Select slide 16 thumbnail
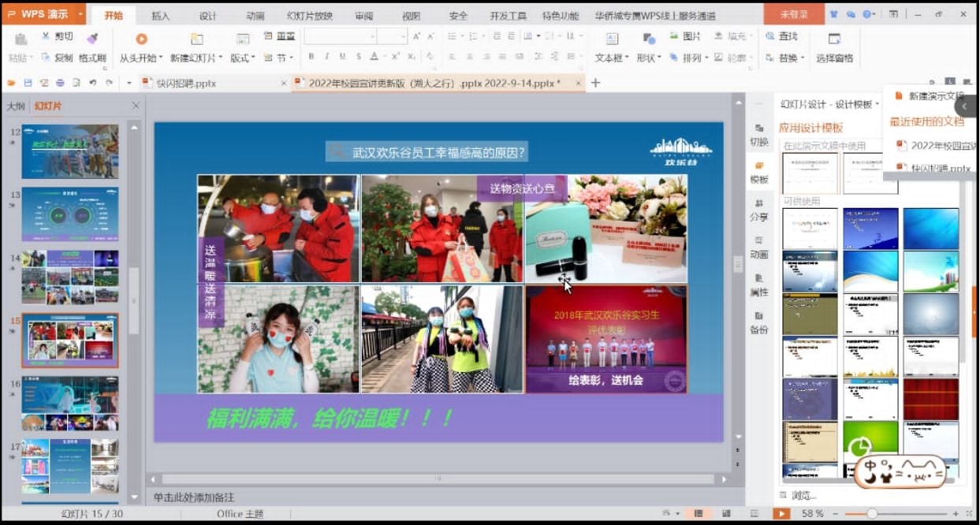Viewport: 980px width, 525px height. 70,404
